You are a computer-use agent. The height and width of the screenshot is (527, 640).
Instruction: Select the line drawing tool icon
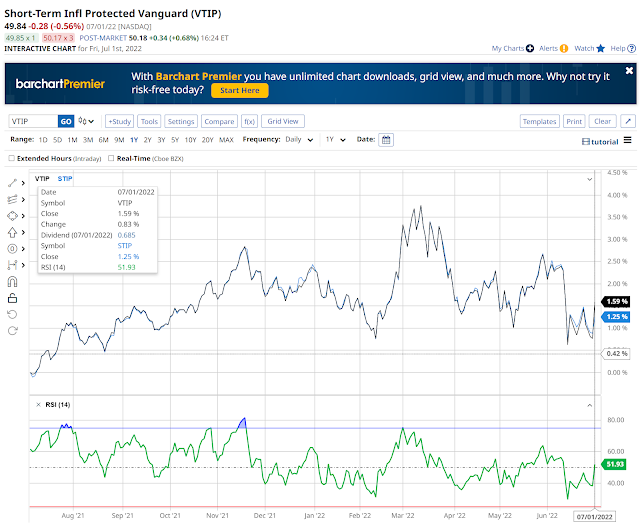[x=13, y=183]
